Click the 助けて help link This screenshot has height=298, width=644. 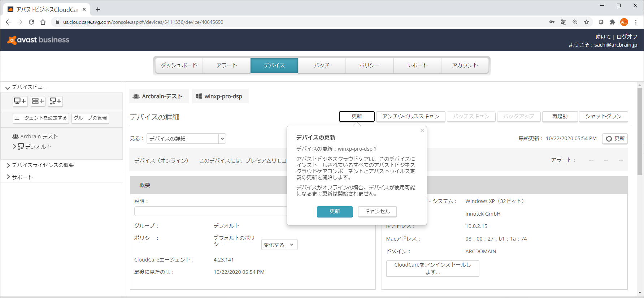tap(603, 37)
